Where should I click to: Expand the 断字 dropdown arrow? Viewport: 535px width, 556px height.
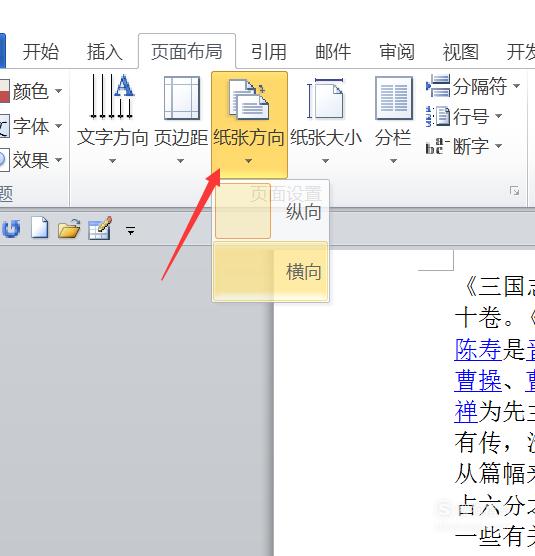coord(498,146)
